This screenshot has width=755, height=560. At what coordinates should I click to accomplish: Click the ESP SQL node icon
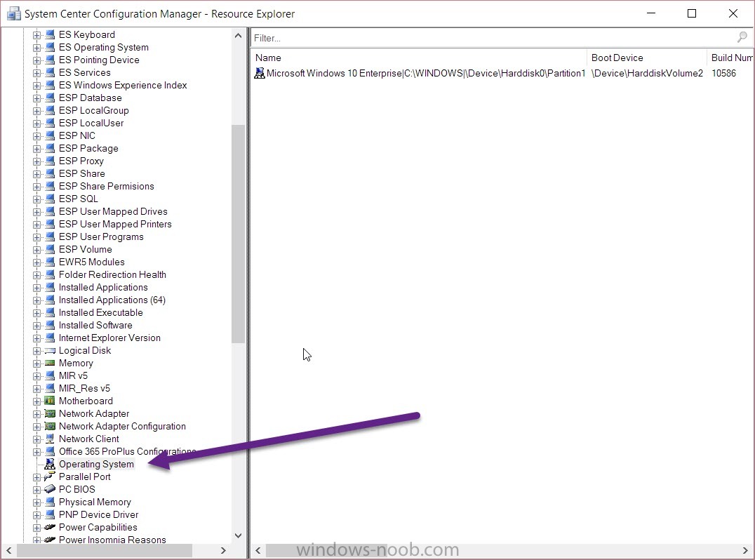(50, 199)
